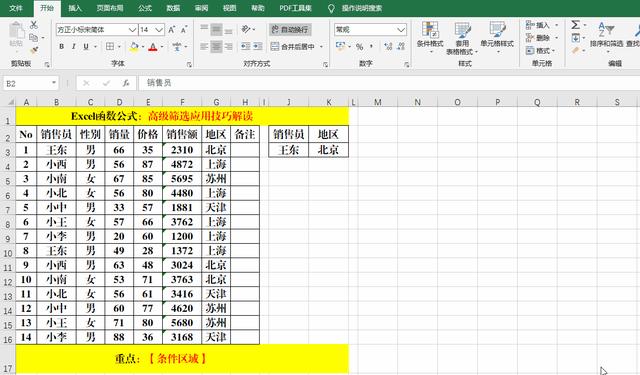Image resolution: width=640 pixels, height=375 pixels.
Task: Open 套用表格格式 format as table
Action: click(462, 38)
